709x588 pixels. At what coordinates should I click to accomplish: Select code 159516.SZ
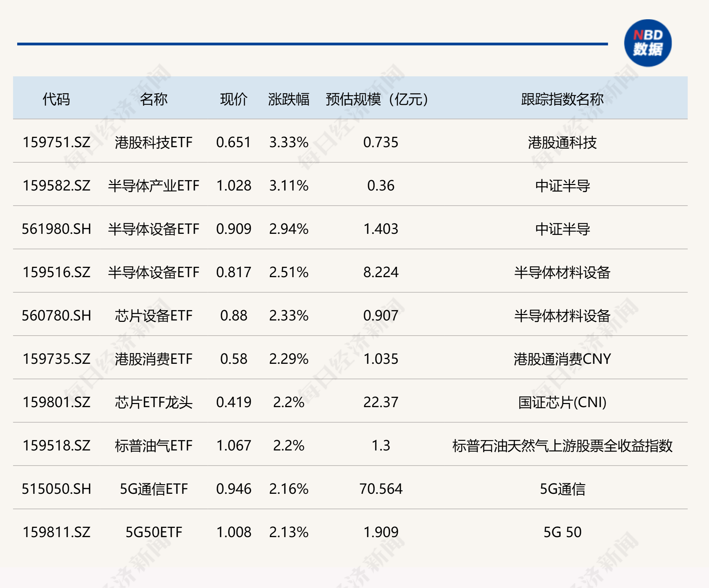pyautogui.click(x=56, y=272)
